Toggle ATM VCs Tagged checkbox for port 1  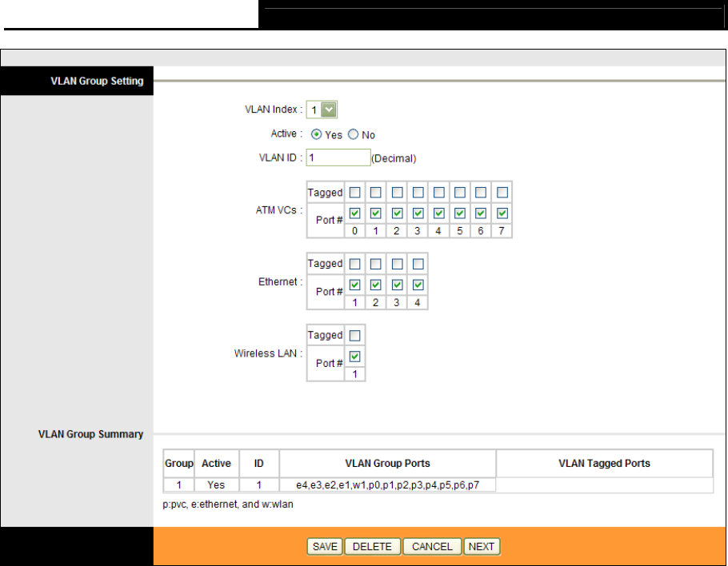pos(376,192)
